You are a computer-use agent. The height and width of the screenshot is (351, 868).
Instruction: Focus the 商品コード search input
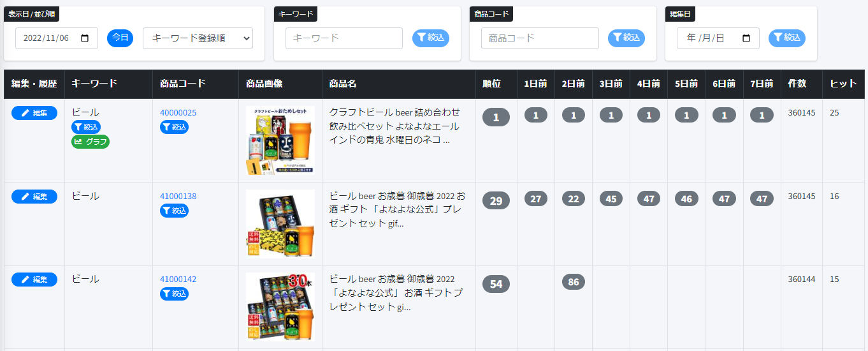click(540, 38)
